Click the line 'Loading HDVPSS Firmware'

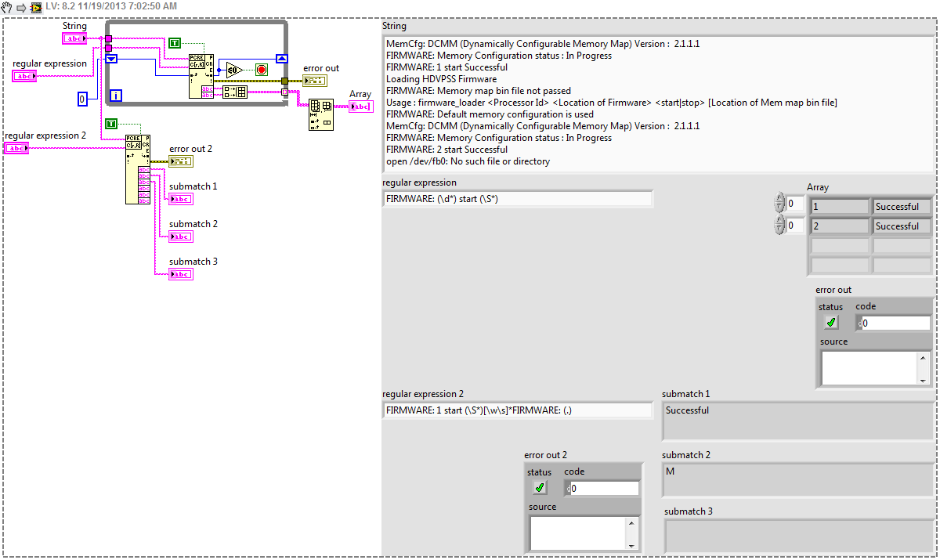click(x=441, y=79)
